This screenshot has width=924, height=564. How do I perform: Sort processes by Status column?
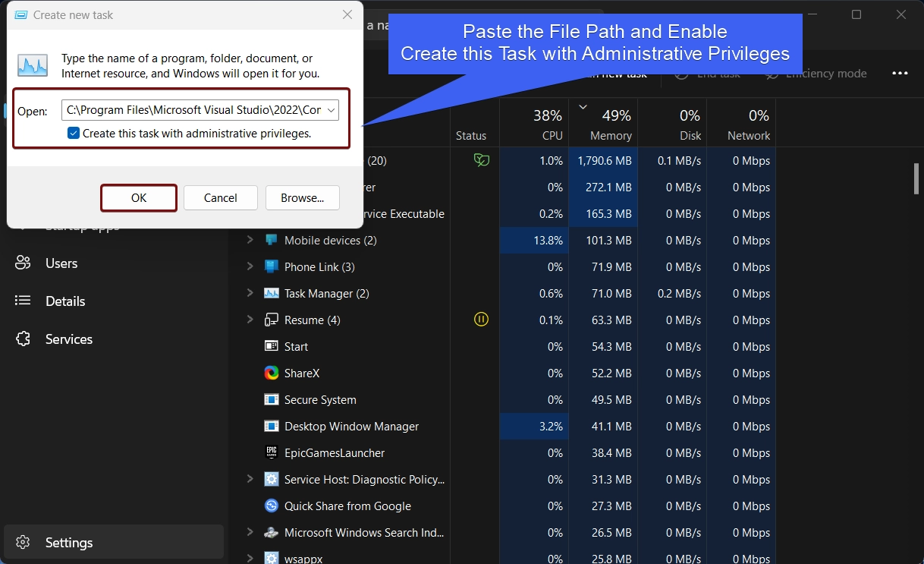click(471, 135)
